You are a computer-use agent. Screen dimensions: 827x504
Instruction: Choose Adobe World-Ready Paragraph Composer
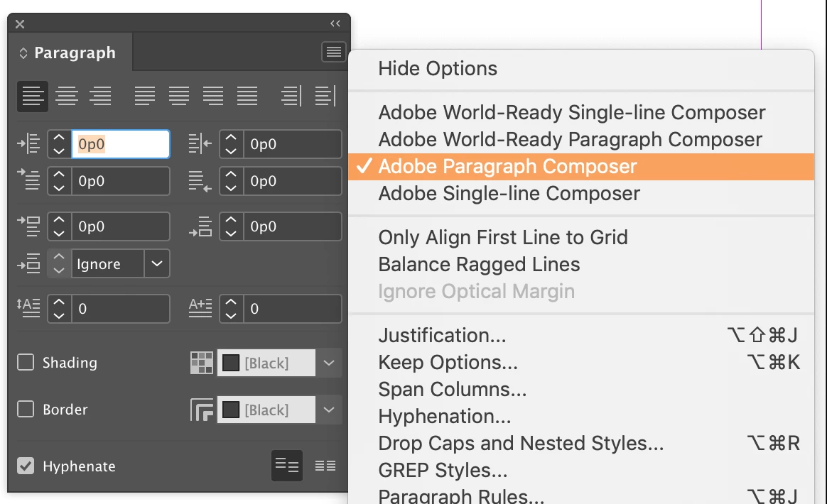[x=581, y=139]
